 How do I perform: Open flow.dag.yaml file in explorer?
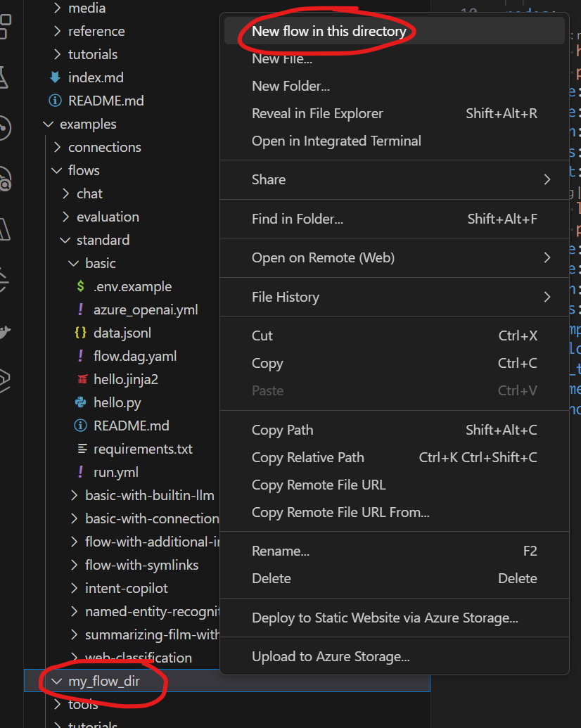(x=134, y=356)
